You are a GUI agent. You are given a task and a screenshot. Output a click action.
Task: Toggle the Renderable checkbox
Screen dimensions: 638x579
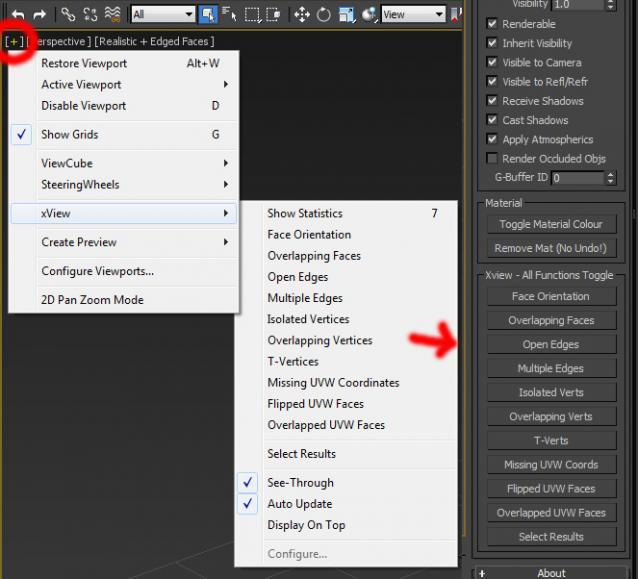click(x=492, y=24)
